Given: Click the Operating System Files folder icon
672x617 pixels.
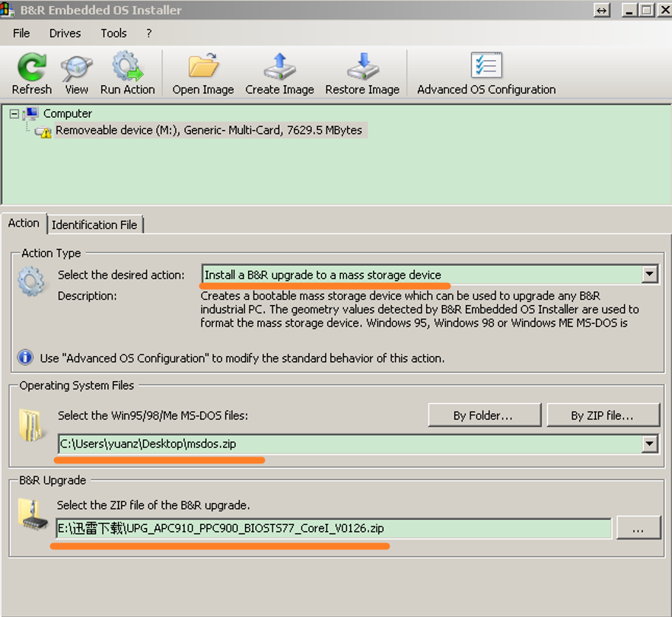Looking at the screenshot, I should click(x=31, y=425).
